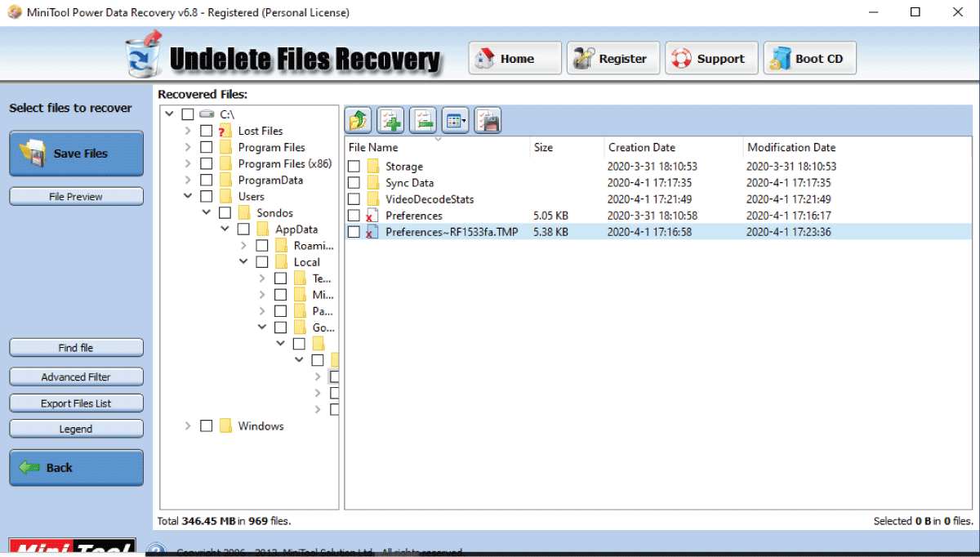980x557 pixels.
Task: Open the view mode dropdown icon
Action: click(455, 120)
